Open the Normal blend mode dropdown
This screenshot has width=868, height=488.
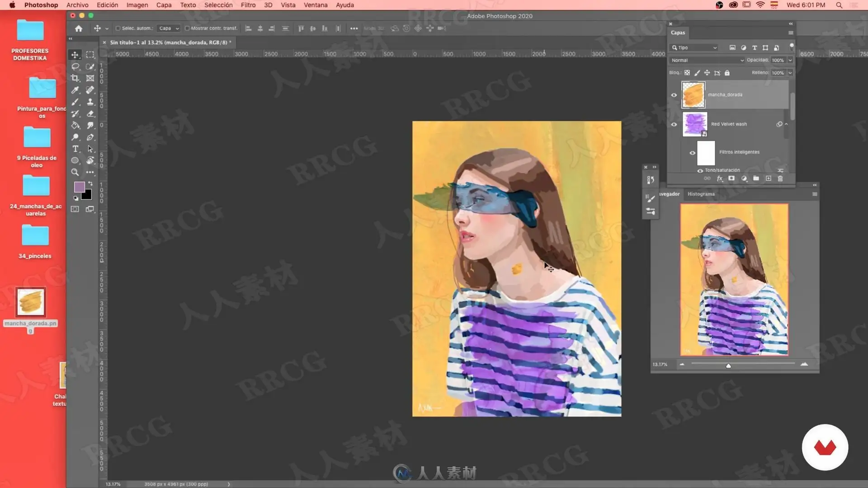(x=707, y=60)
